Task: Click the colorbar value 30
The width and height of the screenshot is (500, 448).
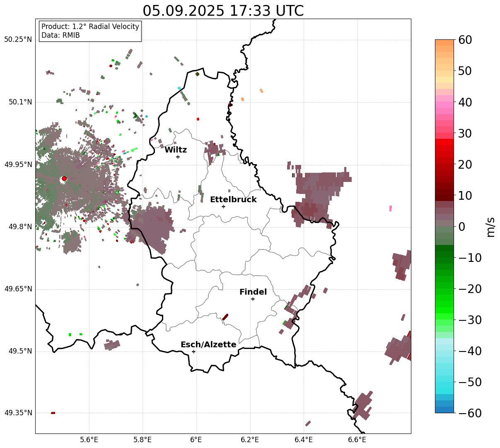Action: coord(464,133)
